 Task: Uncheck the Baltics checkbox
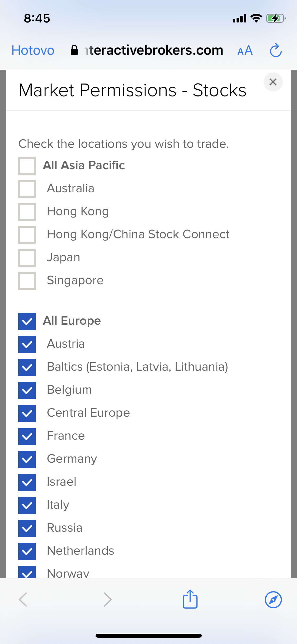point(27,367)
